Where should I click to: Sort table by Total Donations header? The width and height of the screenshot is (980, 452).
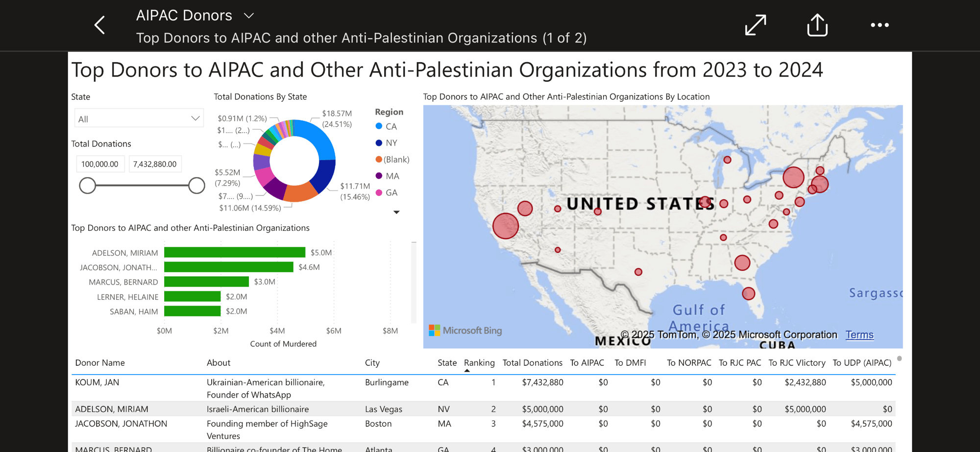[x=532, y=363]
